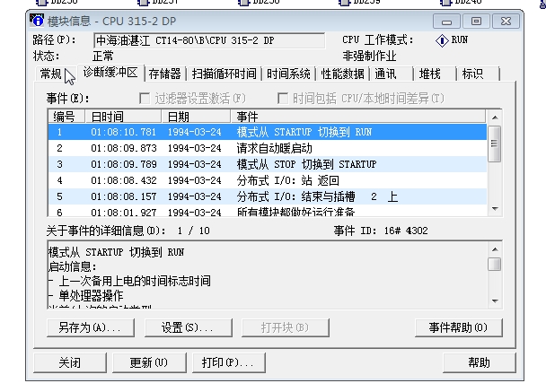Click the event list scroll down arrow
This screenshot has width=546, height=392.
tap(495, 209)
